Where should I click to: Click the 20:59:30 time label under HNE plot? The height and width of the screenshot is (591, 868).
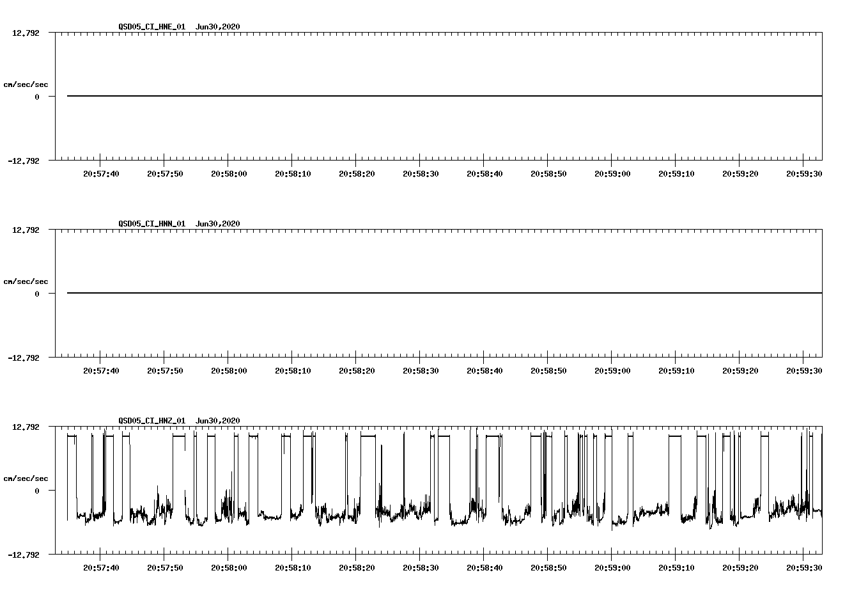(x=804, y=174)
